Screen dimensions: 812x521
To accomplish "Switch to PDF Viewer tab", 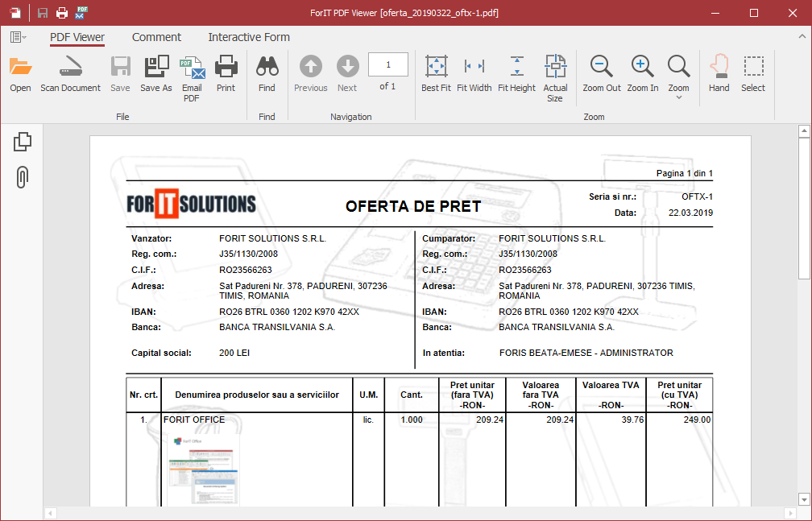I will (x=77, y=37).
